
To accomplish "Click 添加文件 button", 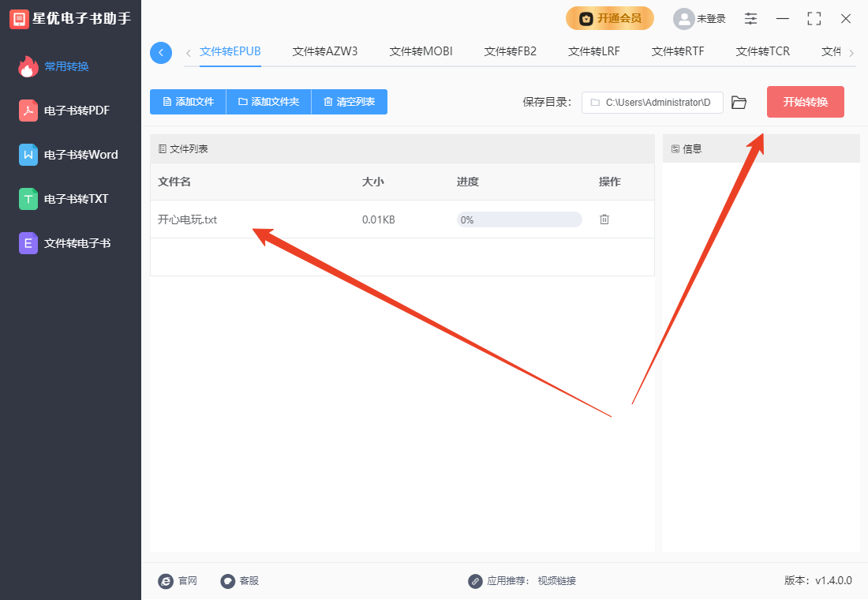I will tap(188, 102).
